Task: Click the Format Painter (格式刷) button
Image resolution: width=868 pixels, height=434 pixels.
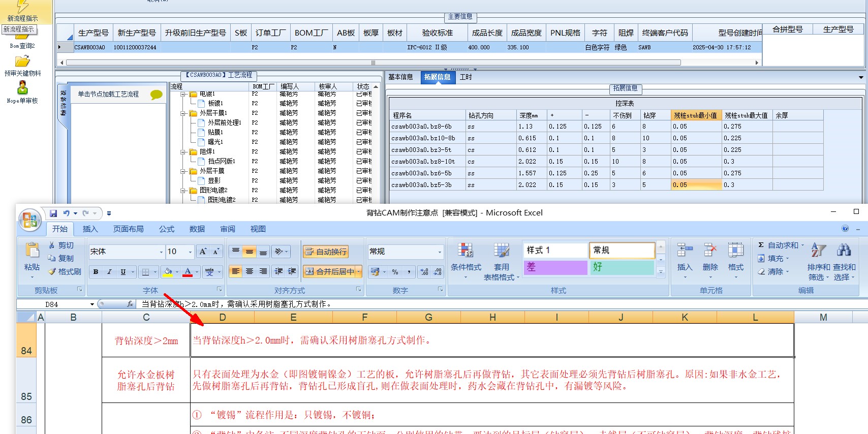Action: click(x=65, y=271)
